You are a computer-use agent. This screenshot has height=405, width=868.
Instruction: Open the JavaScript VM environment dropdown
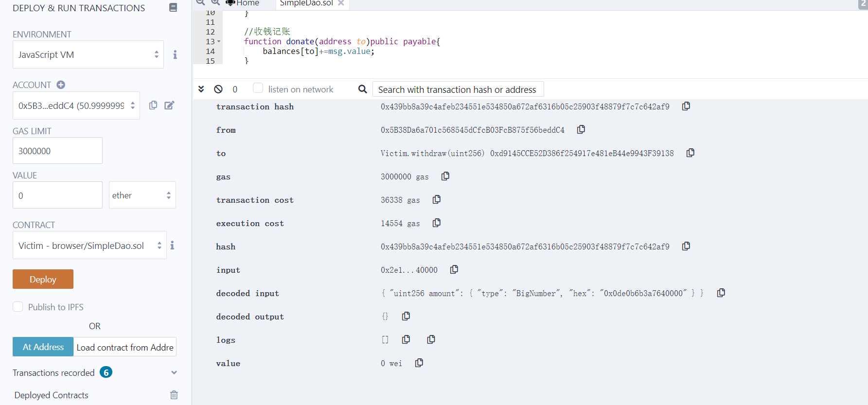point(88,54)
